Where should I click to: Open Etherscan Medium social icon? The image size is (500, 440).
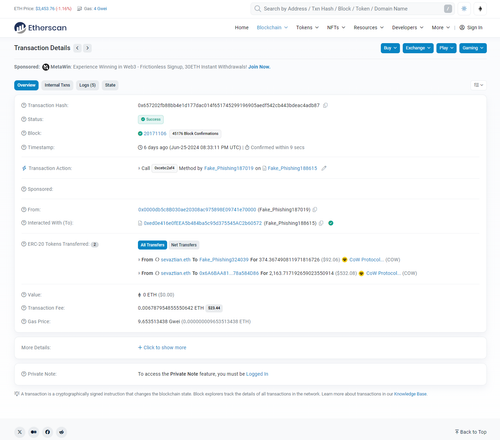(34, 432)
